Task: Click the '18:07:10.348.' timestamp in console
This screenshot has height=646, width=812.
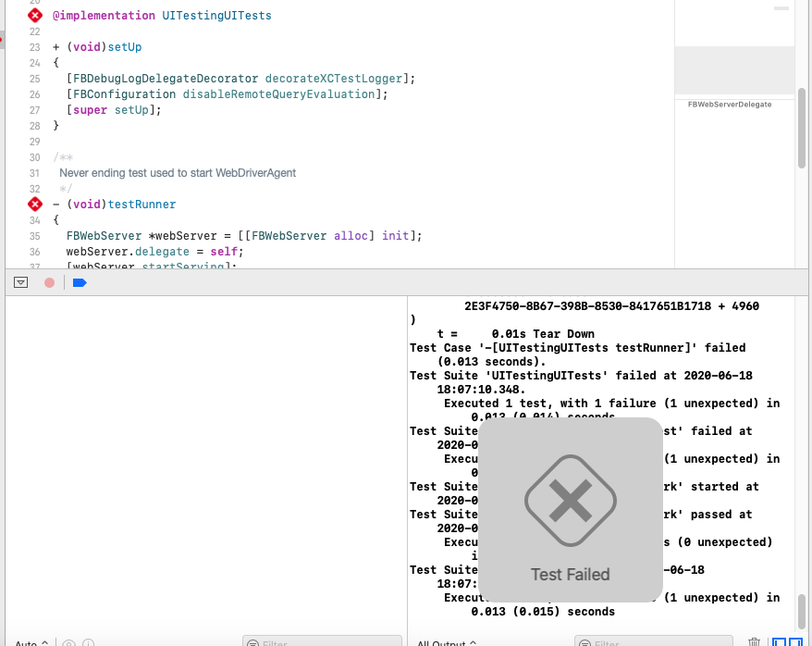Action: [481, 389]
